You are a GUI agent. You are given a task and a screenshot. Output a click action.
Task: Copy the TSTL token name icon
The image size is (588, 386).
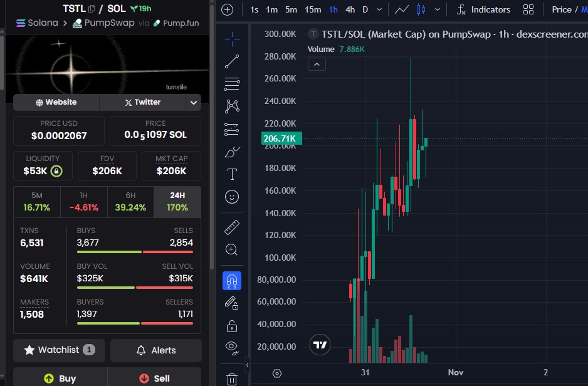[92, 9]
